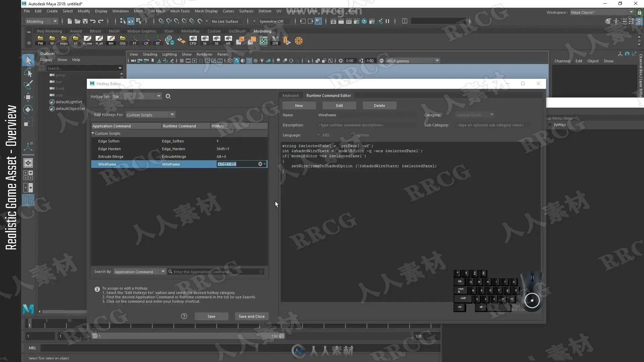Viewport: 644px width, 362px height.
Task: Open Hotkey Editor help question icon
Action: click(184, 316)
